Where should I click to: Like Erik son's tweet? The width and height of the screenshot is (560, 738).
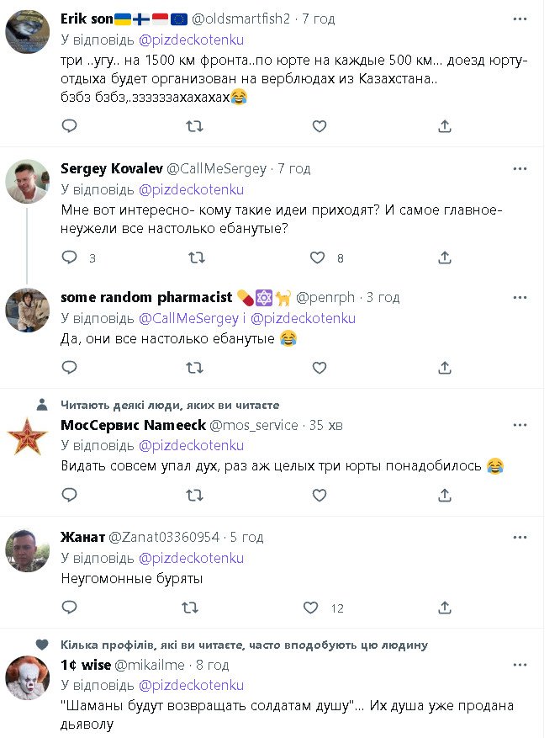pyautogui.click(x=319, y=126)
